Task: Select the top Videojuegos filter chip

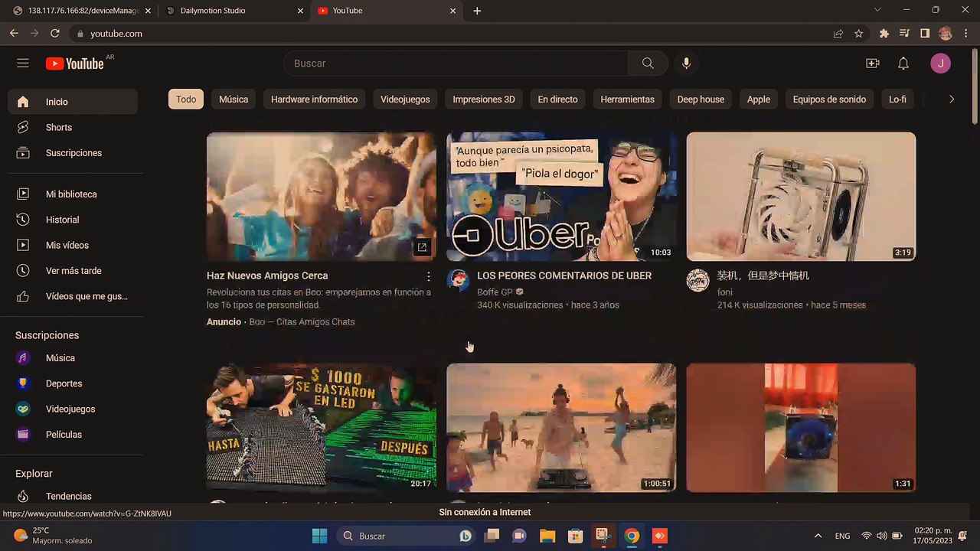Action: click(405, 99)
